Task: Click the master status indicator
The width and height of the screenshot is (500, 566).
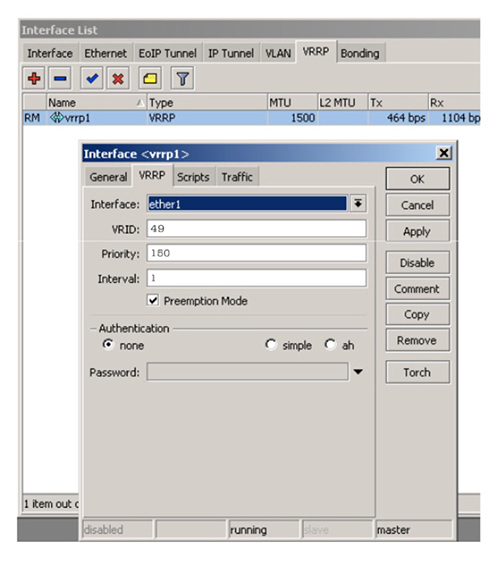Action: (413, 530)
